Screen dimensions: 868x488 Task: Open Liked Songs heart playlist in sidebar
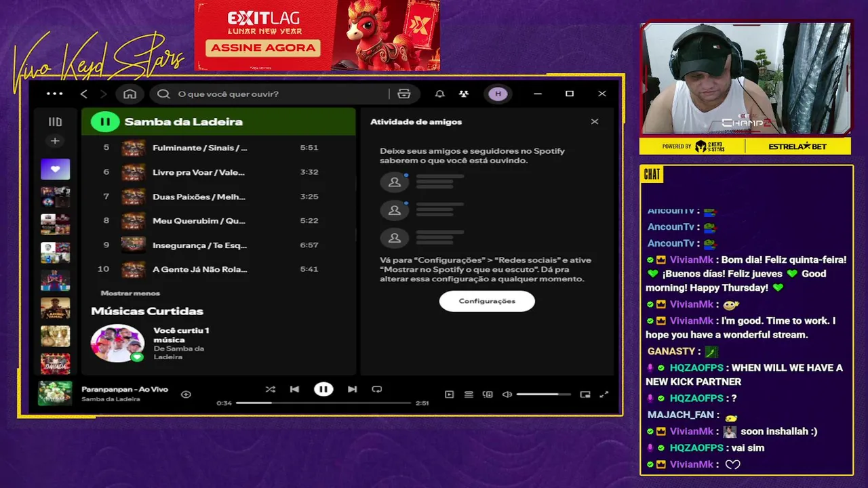pyautogui.click(x=55, y=169)
